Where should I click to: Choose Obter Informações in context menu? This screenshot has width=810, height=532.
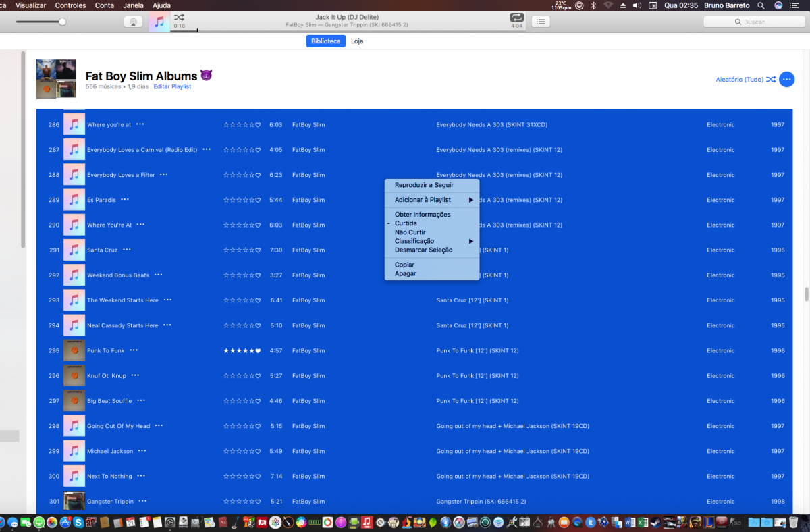(x=423, y=215)
